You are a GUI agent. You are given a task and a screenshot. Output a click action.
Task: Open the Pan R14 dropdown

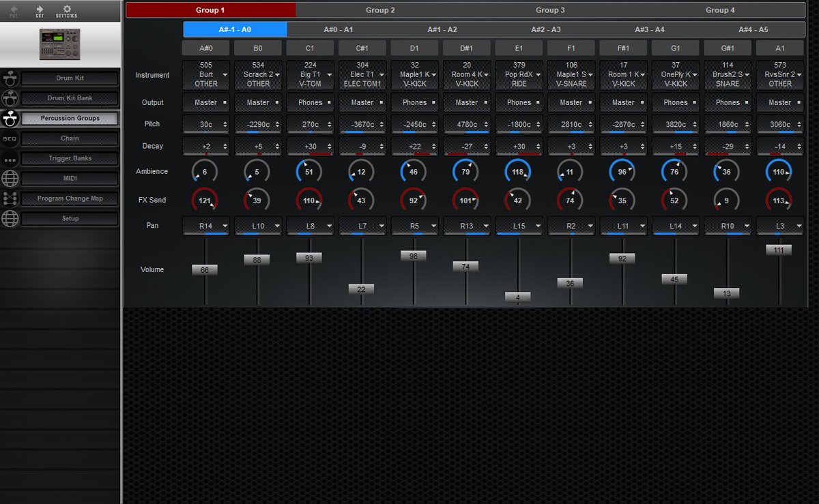pyautogui.click(x=206, y=225)
